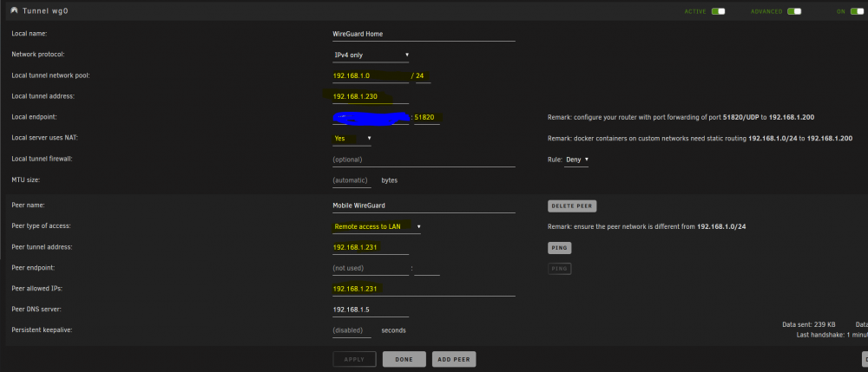Click the DELETE PEER button

572,206
